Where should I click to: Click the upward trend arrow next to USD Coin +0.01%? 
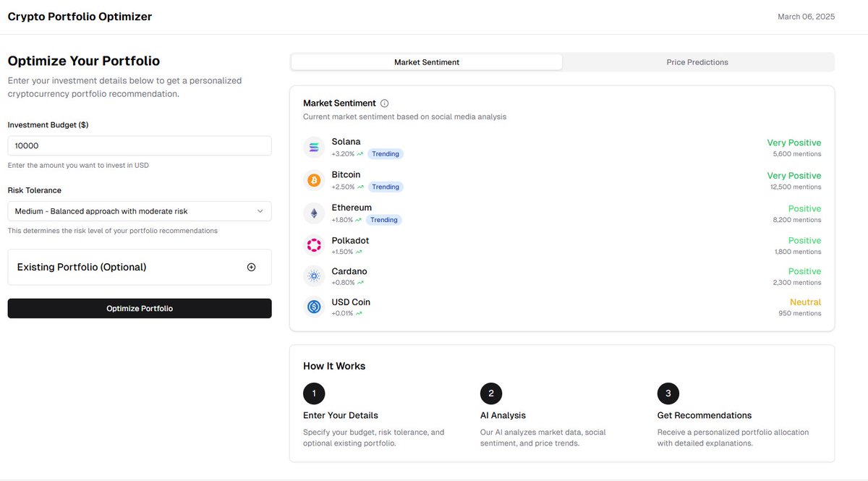[359, 313]
